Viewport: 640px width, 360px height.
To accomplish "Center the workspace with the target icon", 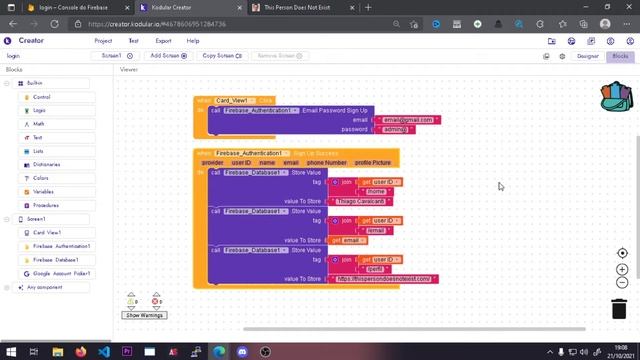I will 622,253.
